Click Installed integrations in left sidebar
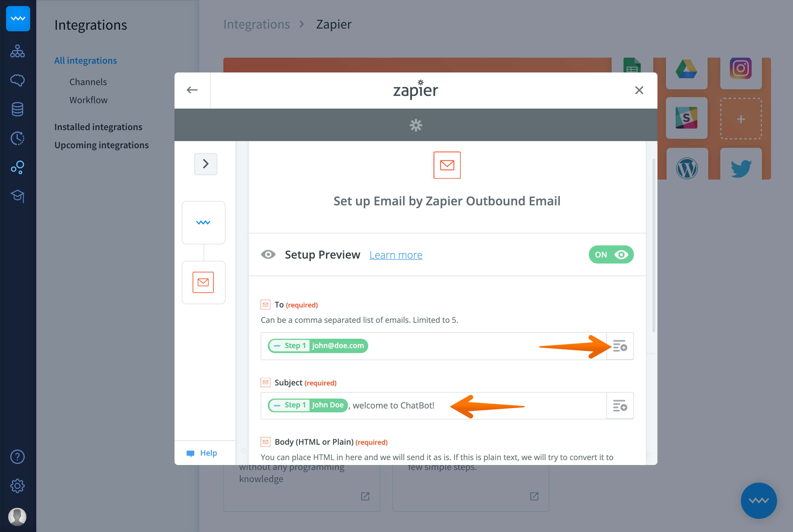Viewport: 793px width, 532px height. 98,127
